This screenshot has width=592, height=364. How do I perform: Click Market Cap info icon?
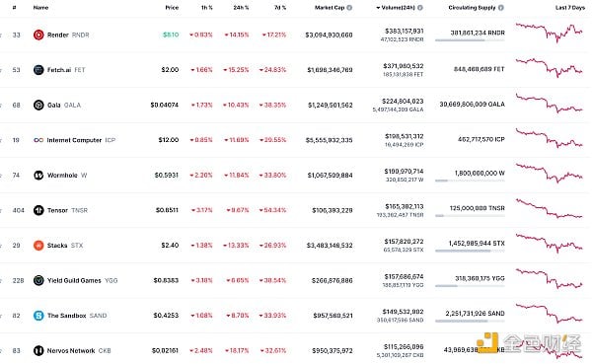[x=349, y=8]
